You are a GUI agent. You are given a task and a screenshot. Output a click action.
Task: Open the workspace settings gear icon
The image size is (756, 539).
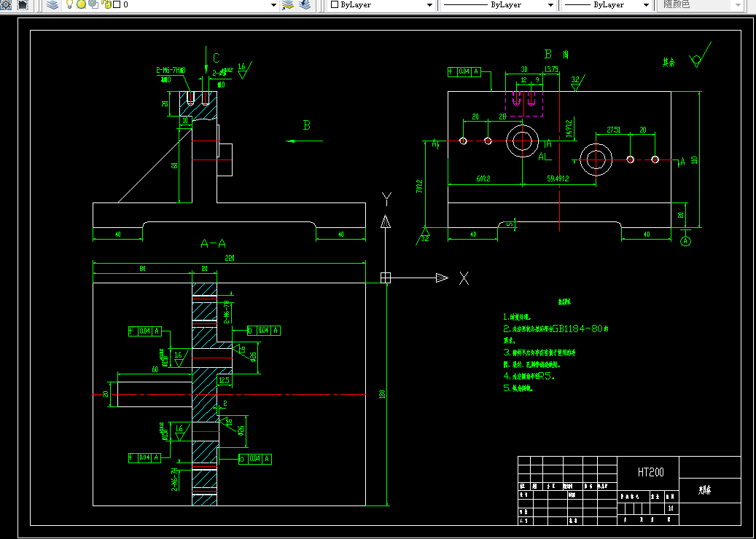coord(6,5)
